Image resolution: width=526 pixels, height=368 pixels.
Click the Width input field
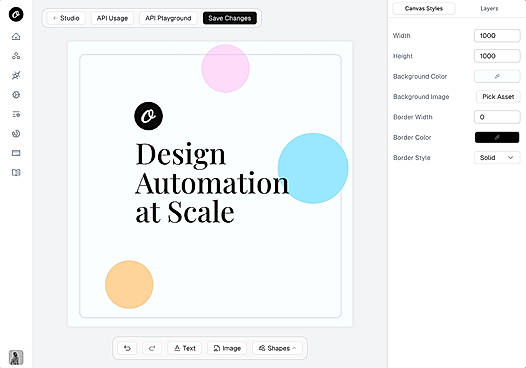point(497,36)
